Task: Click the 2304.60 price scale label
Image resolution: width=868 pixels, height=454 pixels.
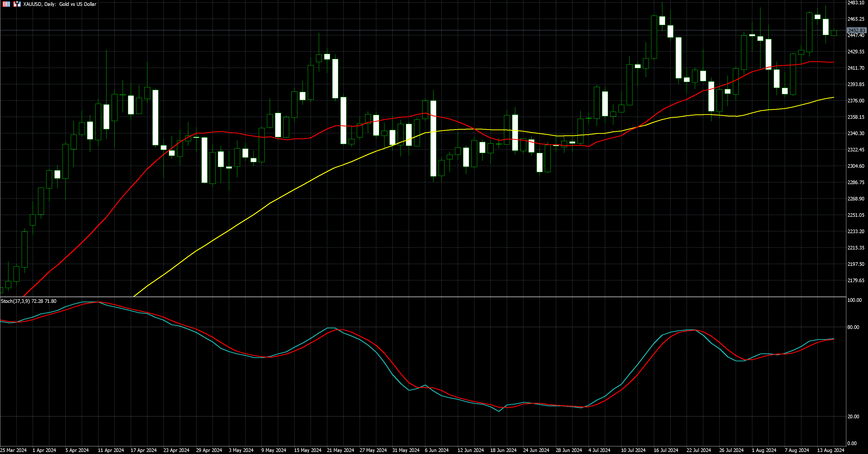Action: (x=856, y=166)
